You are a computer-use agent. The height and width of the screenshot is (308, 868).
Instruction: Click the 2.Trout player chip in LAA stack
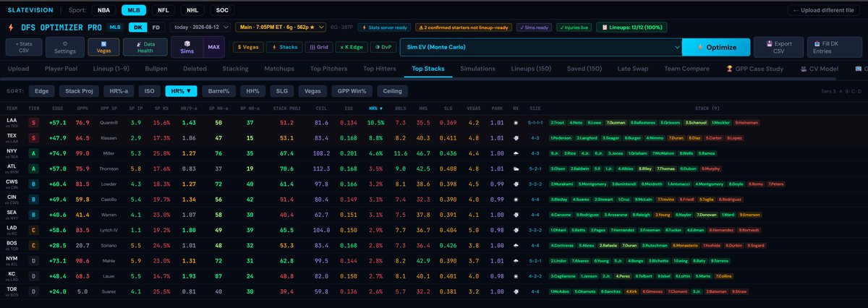pyautogui.click(x=559, y=123)
